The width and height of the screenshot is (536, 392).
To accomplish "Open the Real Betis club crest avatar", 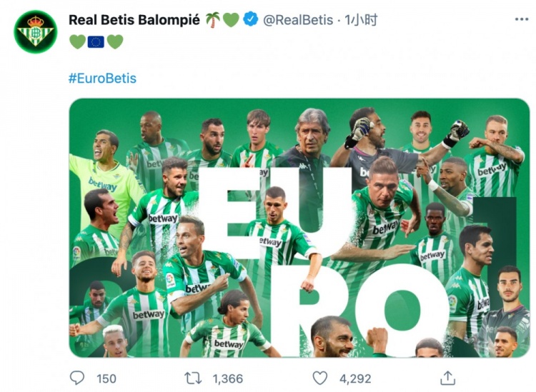I will coord(35,31).
